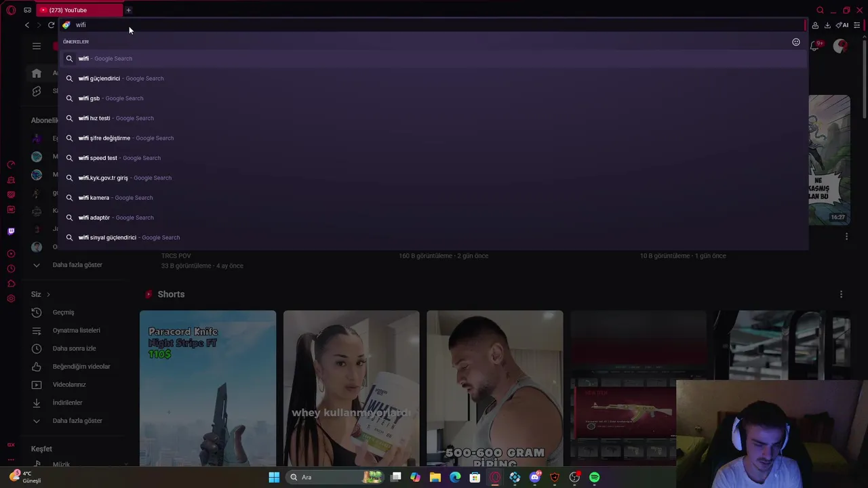This screenshot has height=488, width=868.
Task: Open GX Cleaner icon in sidebar
Action: tap(11, 180)
